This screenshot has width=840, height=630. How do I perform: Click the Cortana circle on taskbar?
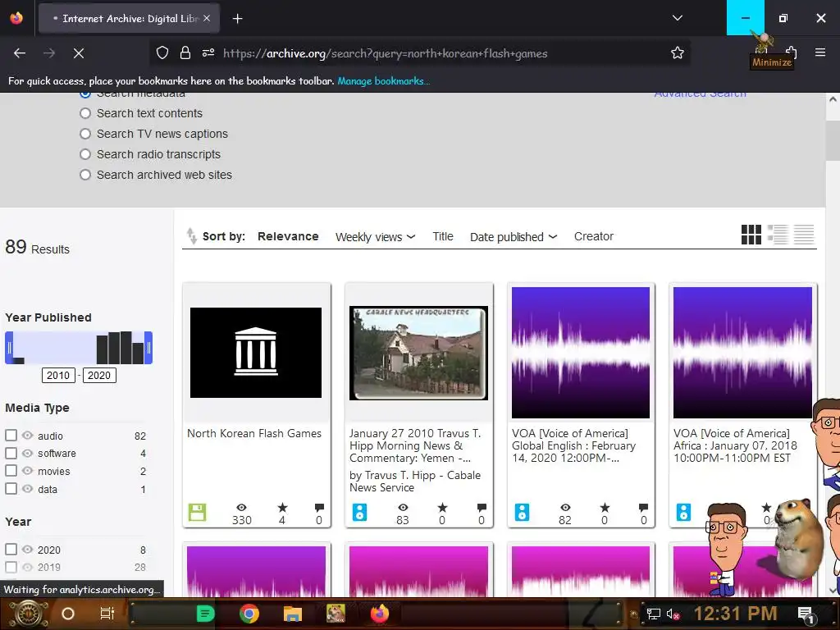(68, 614)
